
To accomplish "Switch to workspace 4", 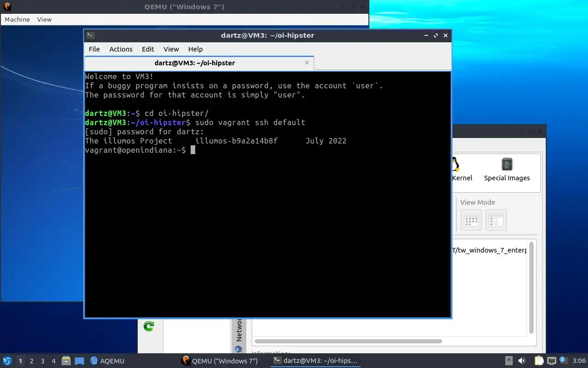I will (53, 361).
